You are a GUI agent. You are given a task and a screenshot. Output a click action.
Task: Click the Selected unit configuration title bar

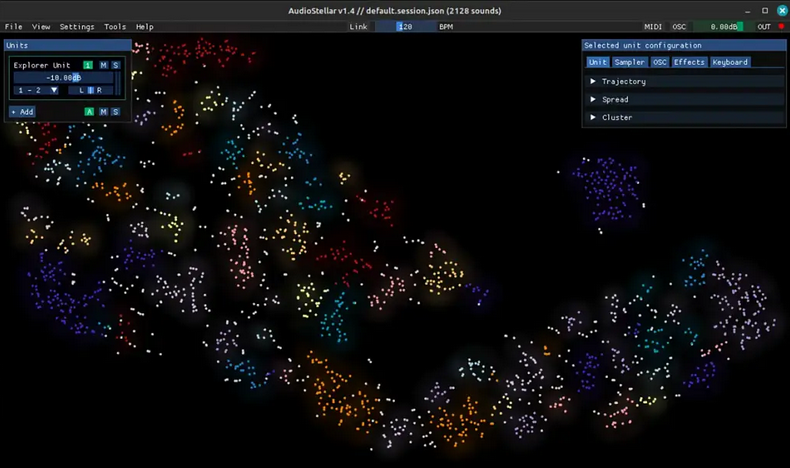pos(684,45)
